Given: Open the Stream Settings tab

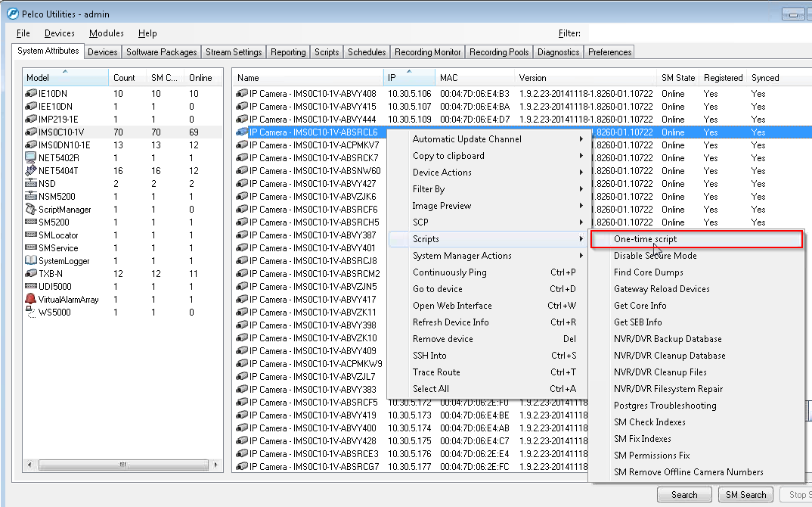Looking at the screenshot, I should [x=234, y=52].
